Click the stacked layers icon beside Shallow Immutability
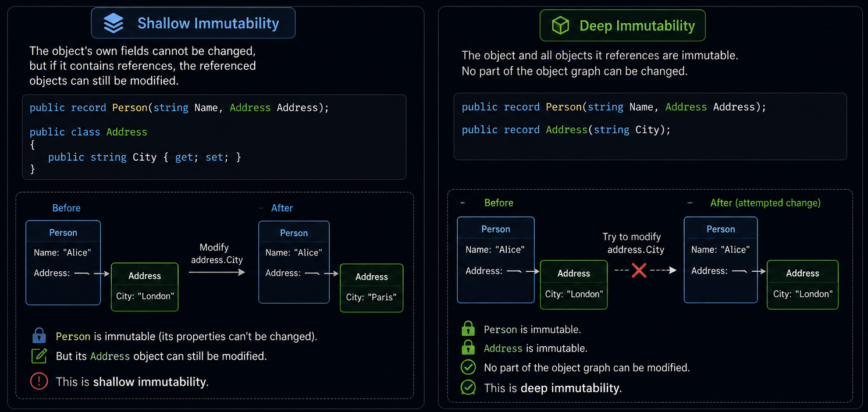Image resolution: width=868 pixels, height=412 pixels. point(113,23)
